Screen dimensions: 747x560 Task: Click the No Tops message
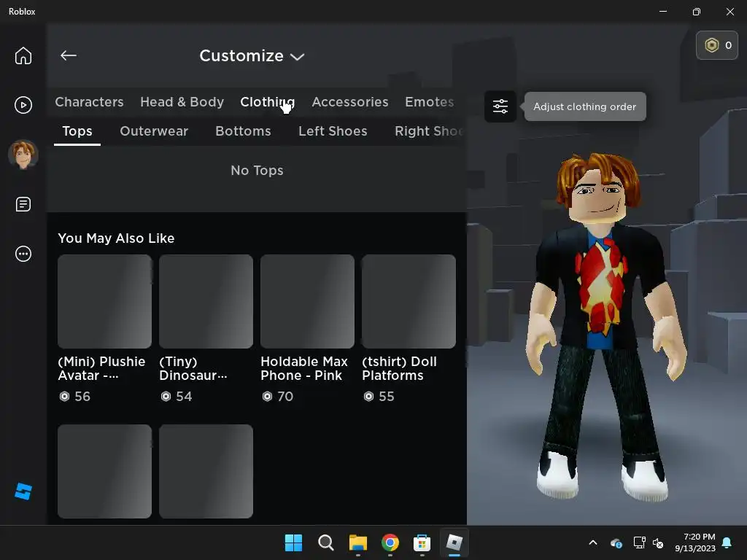257,171
